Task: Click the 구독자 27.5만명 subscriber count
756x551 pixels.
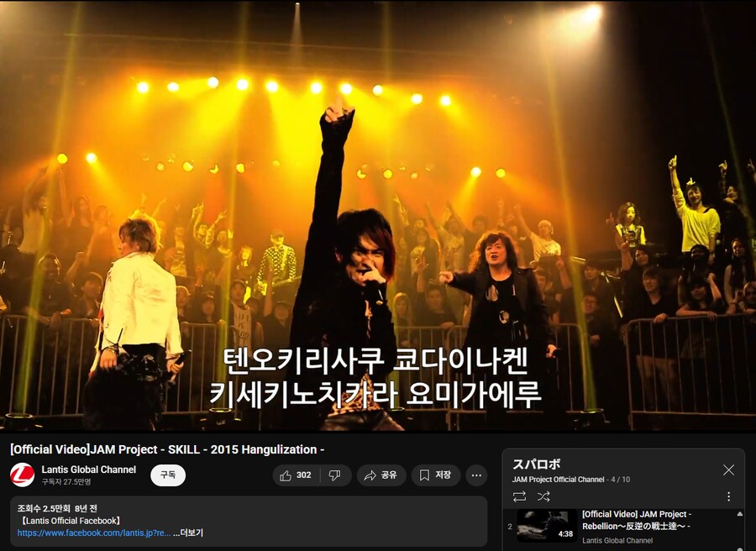Action: tap(66, 481)
